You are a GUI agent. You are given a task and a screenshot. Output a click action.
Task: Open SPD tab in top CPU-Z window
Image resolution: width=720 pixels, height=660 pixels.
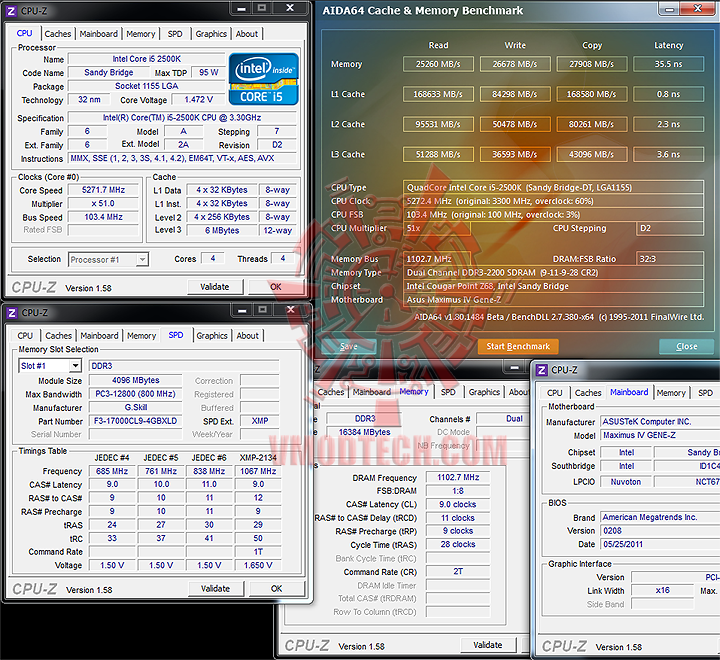[x=175, y=34]
